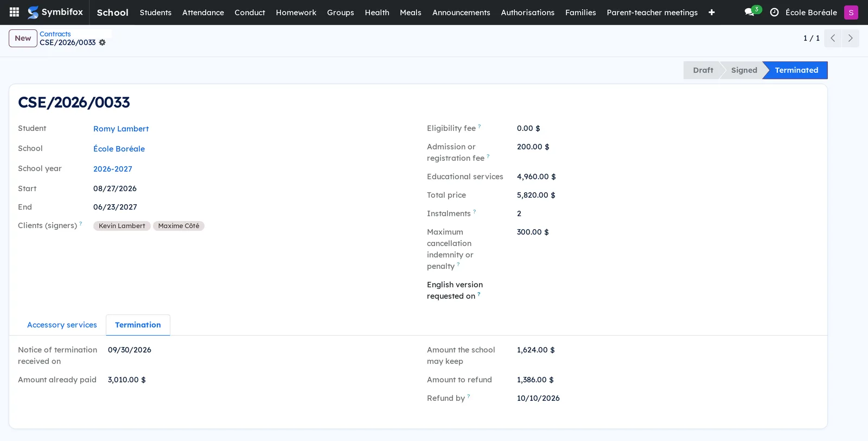
Task: Select the Termination tab
Action: [138, 325]
